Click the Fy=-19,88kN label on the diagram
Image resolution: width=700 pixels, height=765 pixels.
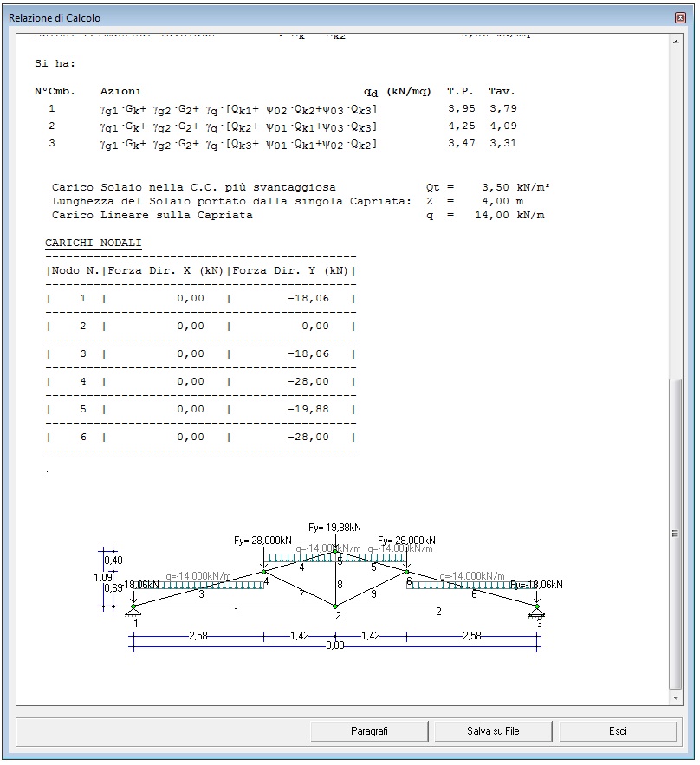(x=334, y=528)
